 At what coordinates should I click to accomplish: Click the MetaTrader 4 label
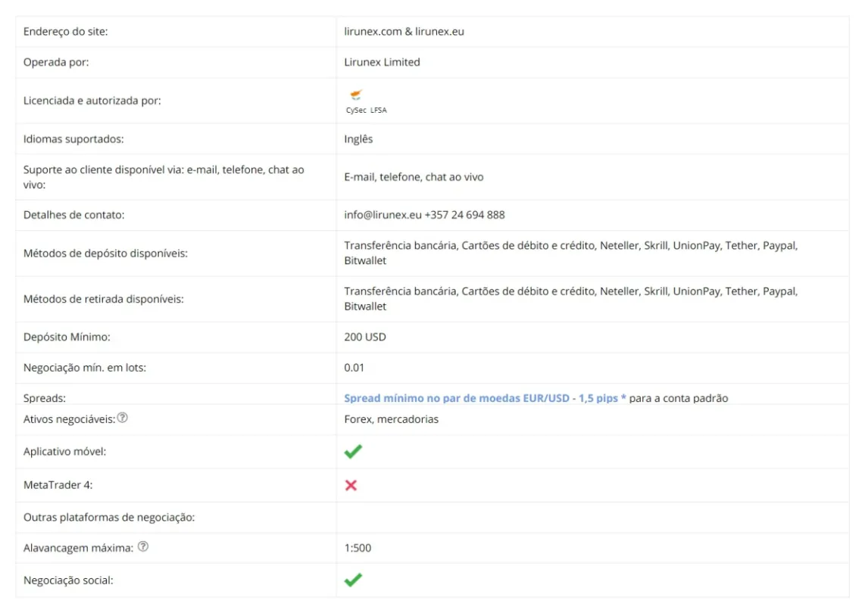pos(58,485)
